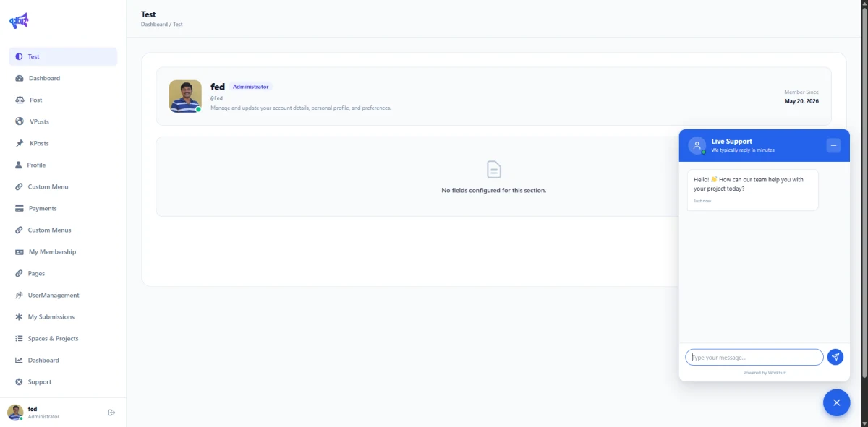The width and height of the screenshot is (868, 427).
Task: Select My Submissions
Action: point(63,316)
